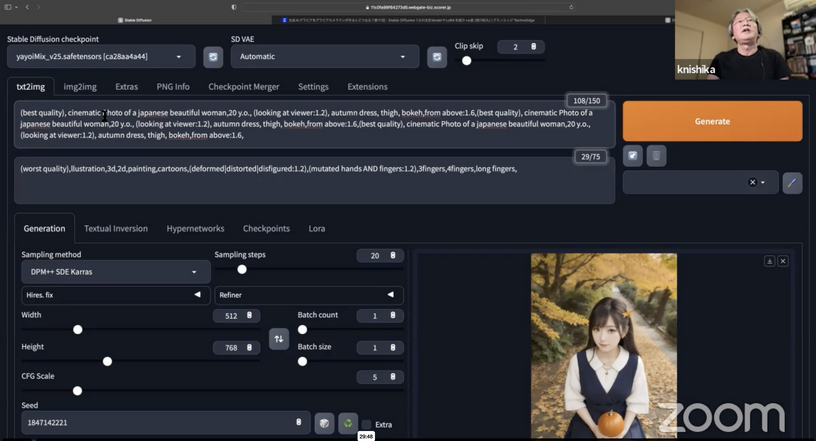Click the Sampling steps number field showing 20
The width and height of the screenshot is (816, 441).
point(380,256)
